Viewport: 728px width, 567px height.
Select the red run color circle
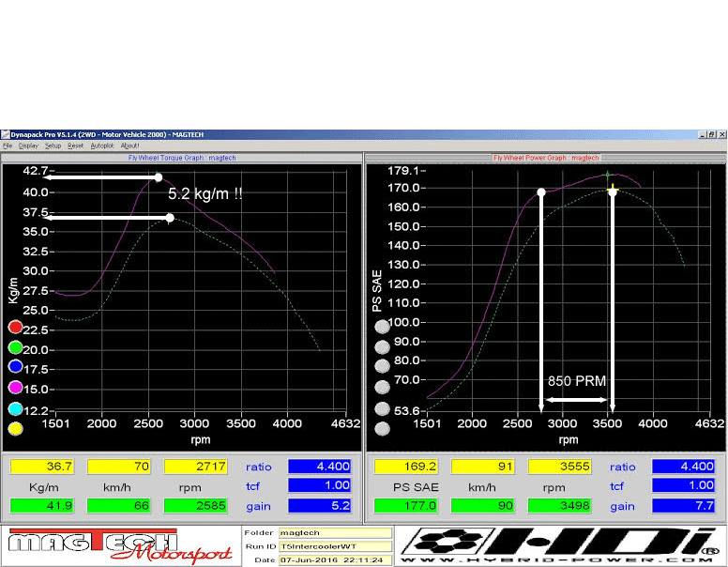(15, 328)
